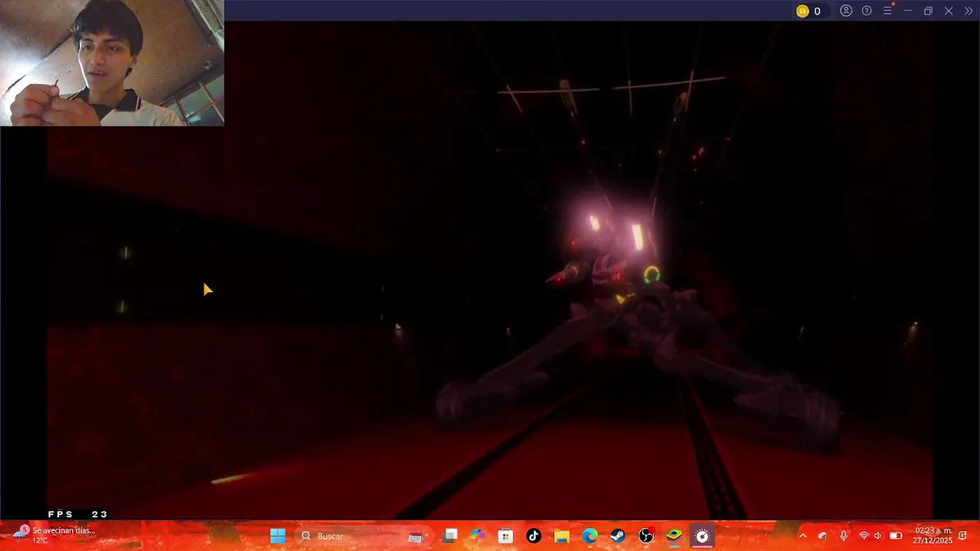Restore down the emulator window

[x=928, y=11]
